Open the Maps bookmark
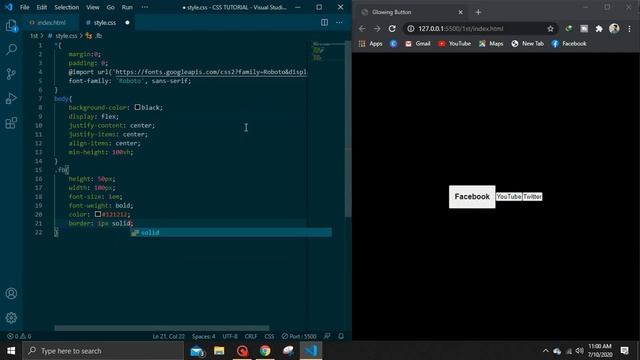Screen dimensions: 640x360 pyautogui.click(x=491, y=44)
